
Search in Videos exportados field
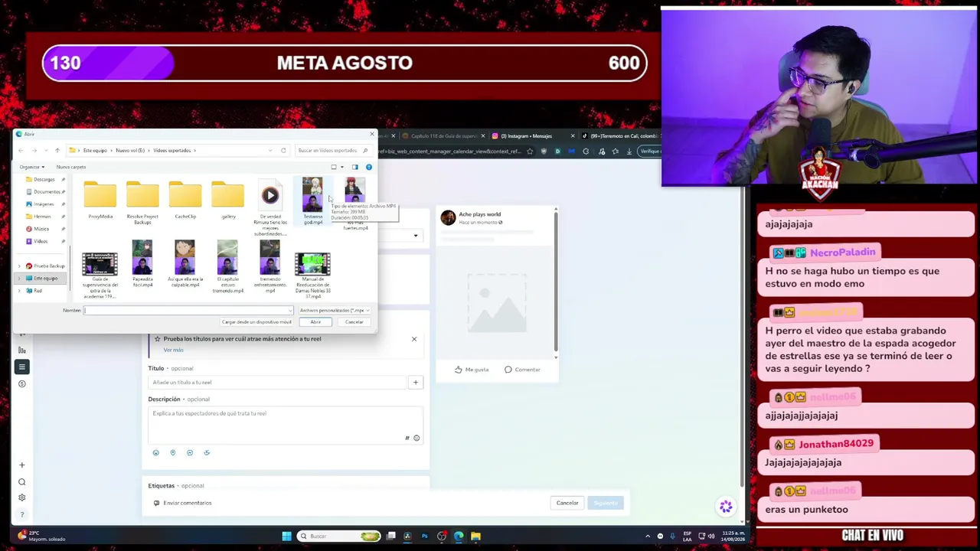tap(332, 150)
